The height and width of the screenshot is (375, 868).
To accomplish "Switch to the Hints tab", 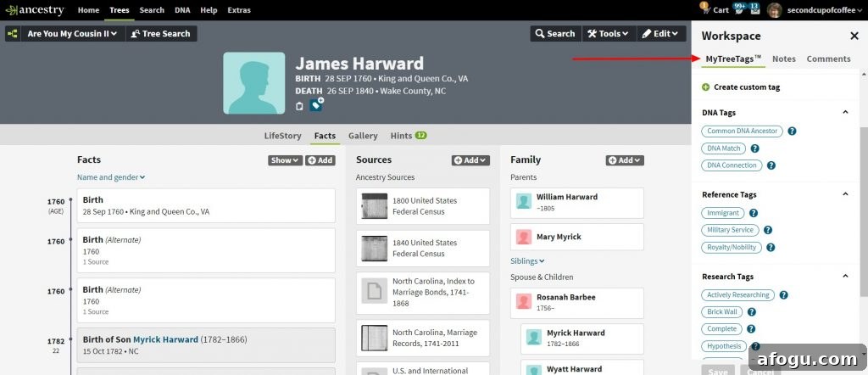I will [409, 136].
